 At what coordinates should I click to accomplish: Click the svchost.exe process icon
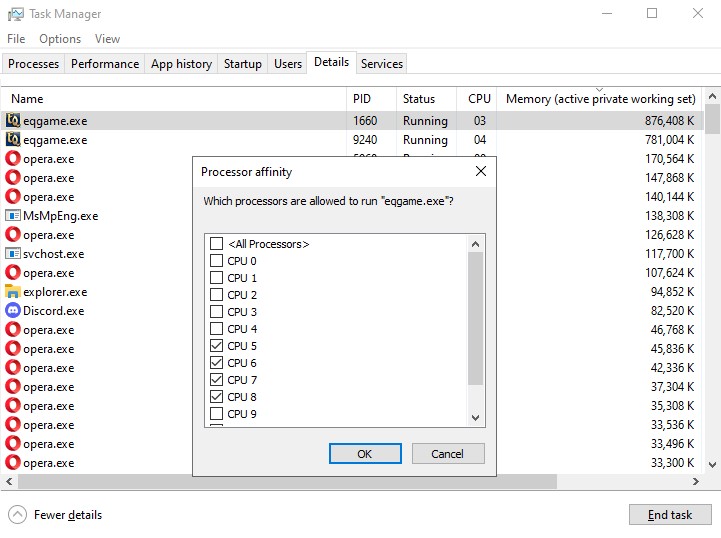(13, 254)
